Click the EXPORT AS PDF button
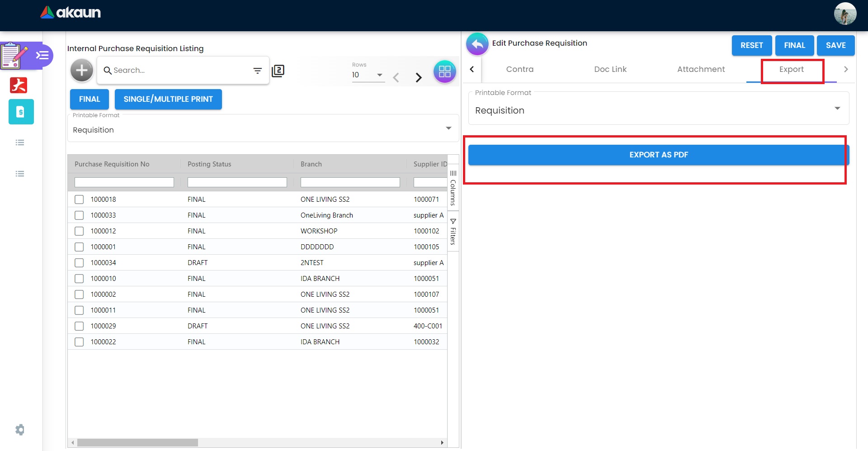The height and width of the screenshot is (451, 868). point(658,155)
